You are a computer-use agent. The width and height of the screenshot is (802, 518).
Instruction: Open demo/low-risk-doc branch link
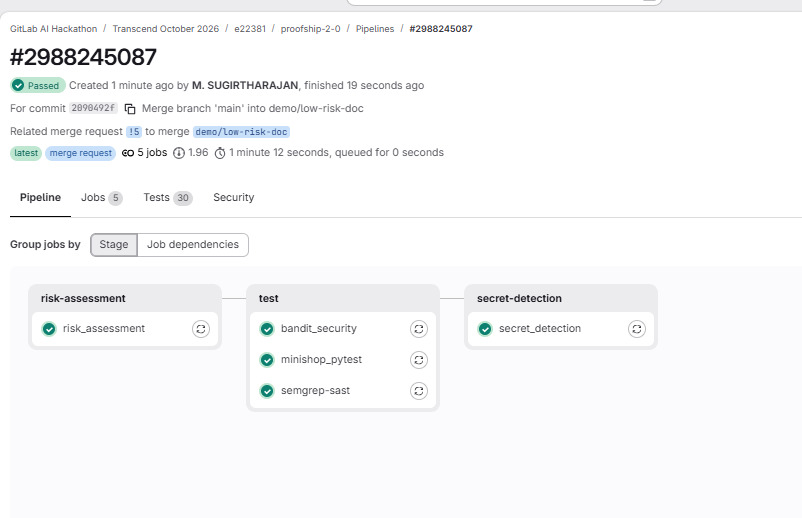[x=241, y=132]
